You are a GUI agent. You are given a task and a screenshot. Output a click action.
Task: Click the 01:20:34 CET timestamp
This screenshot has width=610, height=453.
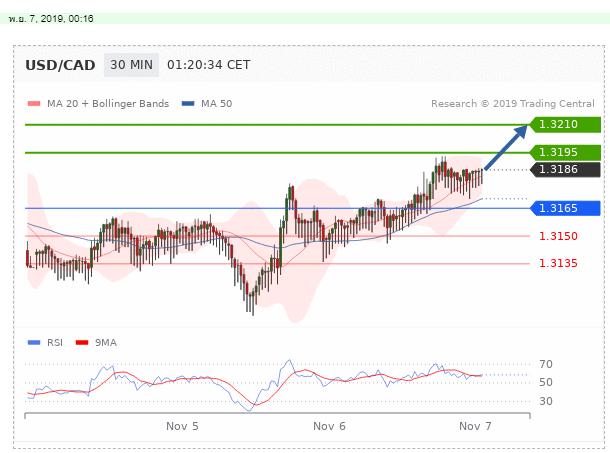tap(209, 65)
